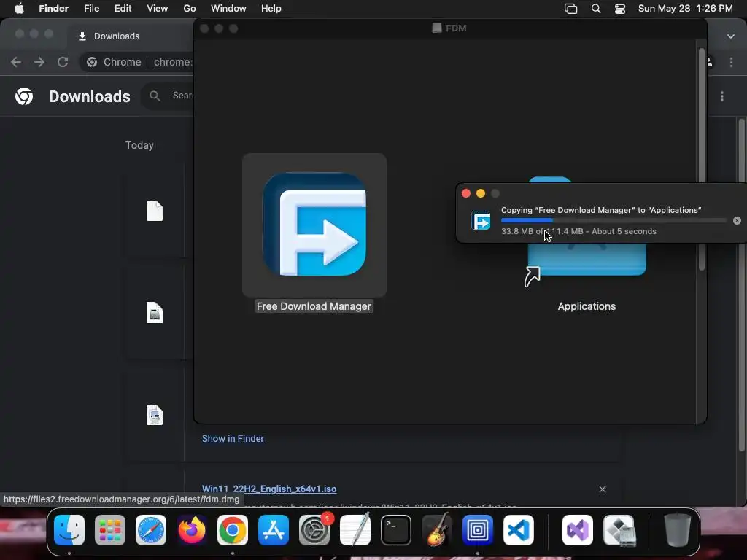
Task: Open System Settings from the Dock
Action: [314, 530]
